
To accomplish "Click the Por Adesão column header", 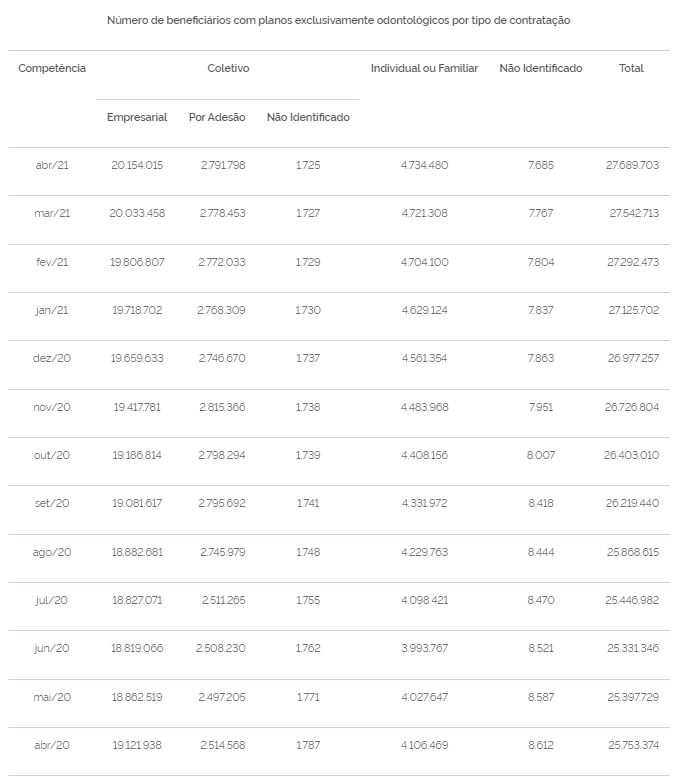I will click(x=217, y=117).
